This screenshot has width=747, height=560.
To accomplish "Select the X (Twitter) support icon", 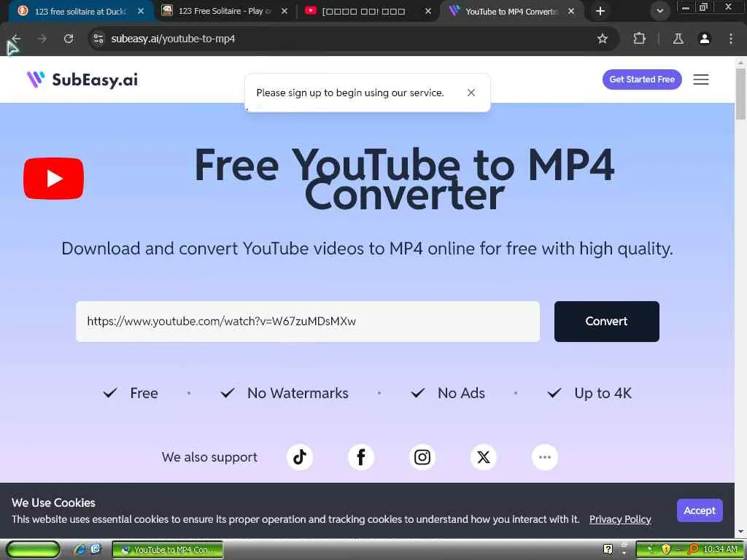I will (484, 457).
